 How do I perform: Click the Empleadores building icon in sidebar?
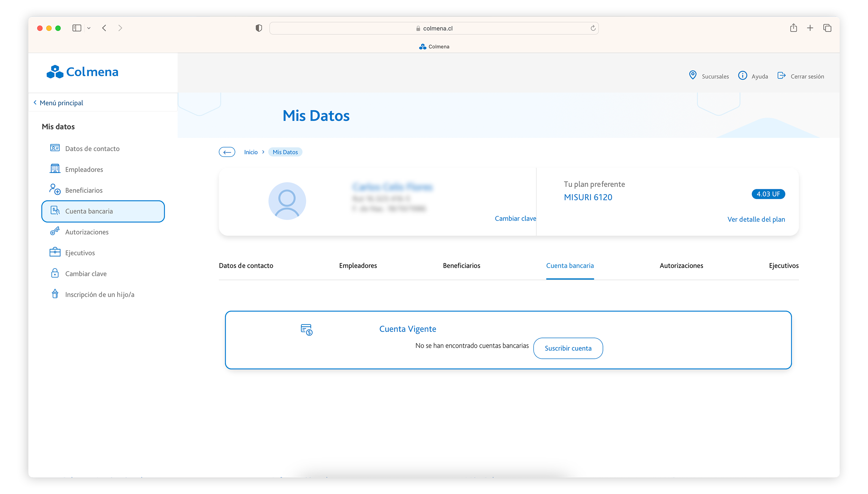(55, 169)
